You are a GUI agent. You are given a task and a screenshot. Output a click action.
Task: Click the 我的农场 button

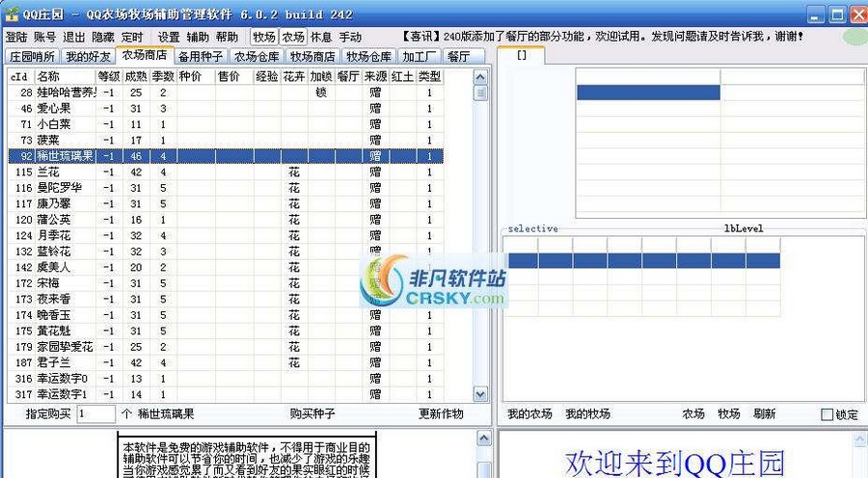click(x=529, y=413)
